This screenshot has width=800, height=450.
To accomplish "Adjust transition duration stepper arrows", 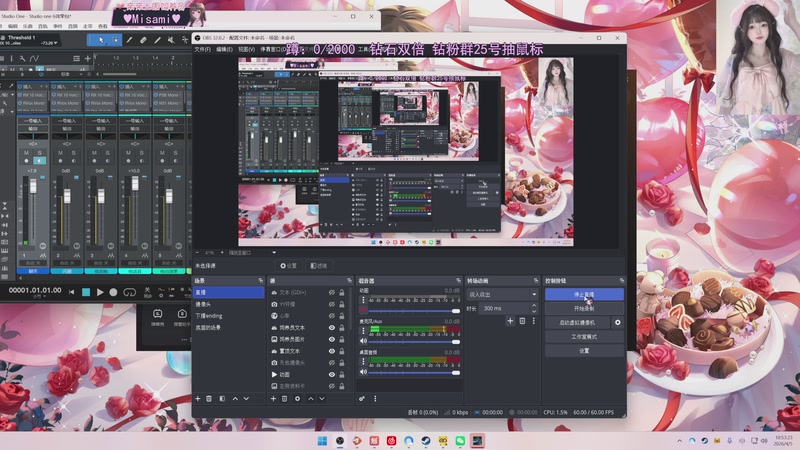I will pyautogui.click(x=534, y=308).
